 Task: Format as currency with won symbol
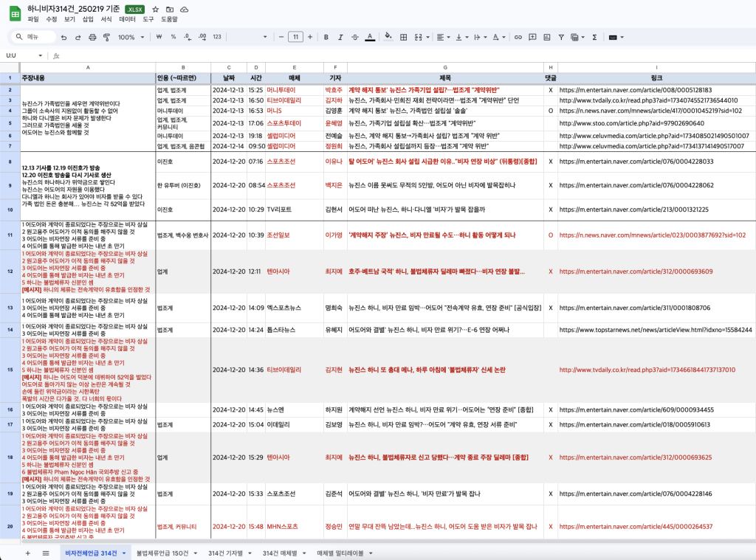[x=159, y=37]
